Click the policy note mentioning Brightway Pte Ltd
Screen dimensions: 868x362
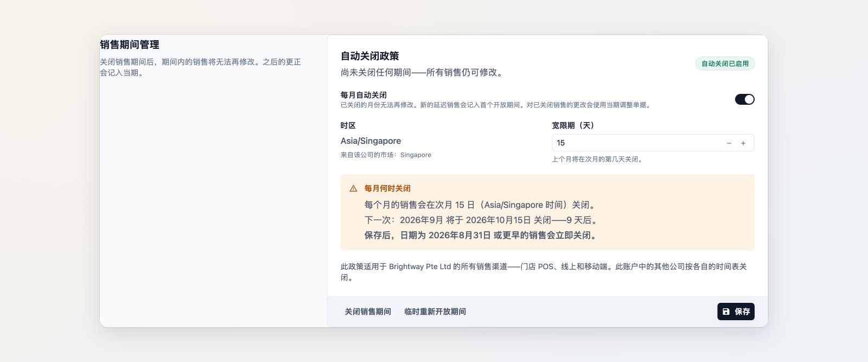click(x=544, y=272)
